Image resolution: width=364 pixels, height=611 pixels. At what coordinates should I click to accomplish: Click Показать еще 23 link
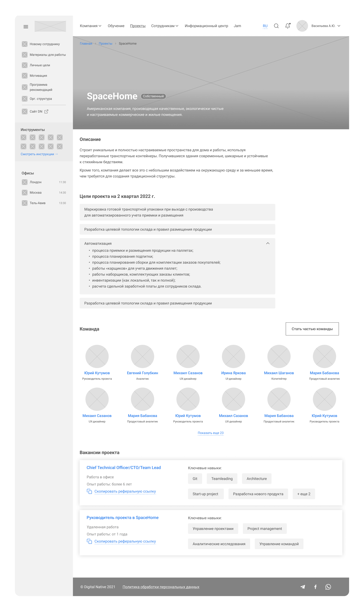click(x=210, y=433)
